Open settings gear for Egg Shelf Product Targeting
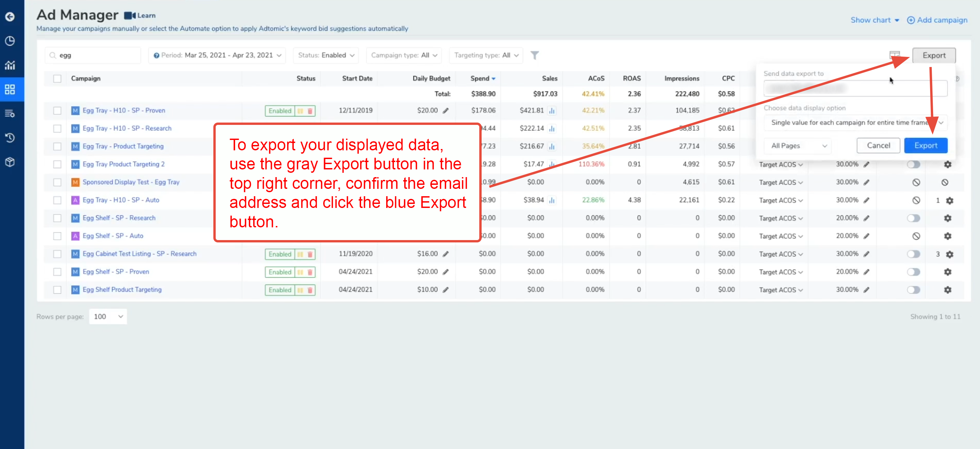 pos(948,290)
